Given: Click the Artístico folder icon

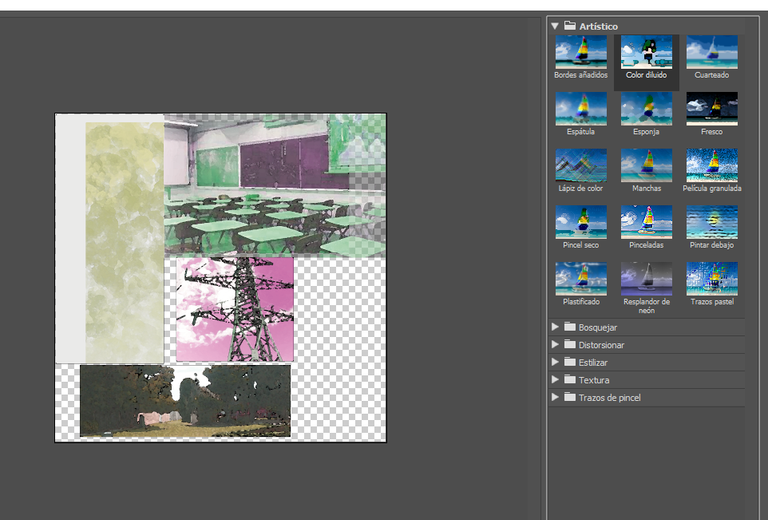Looking at the screenshot, I should point(570,25).
